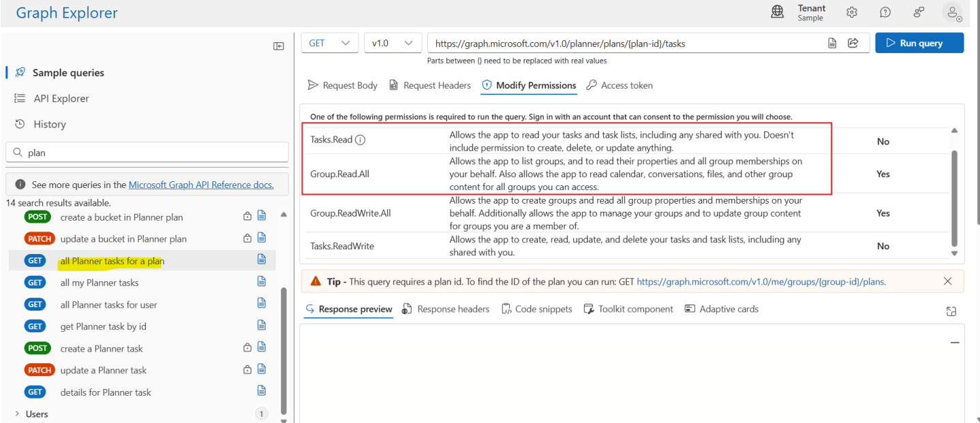Image resolution: width=980 pixels, height=423 pixels.
Task: Click the feedback icon in header
Action: [x=919, y=12]
